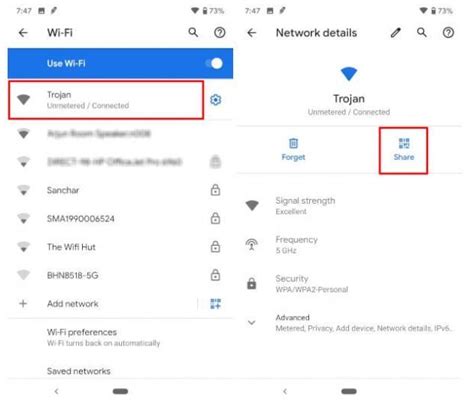Tap the edit pencil in Network details
The width and height of the screenshot is (474, 408).
point(396,33)
